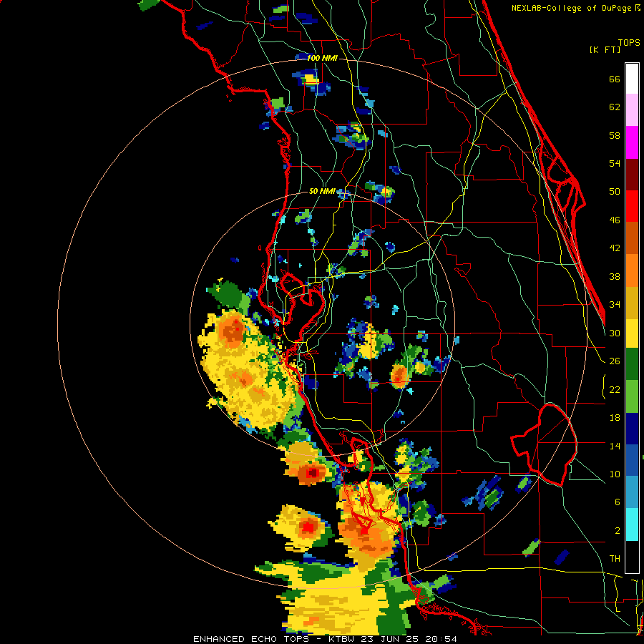Viewport: 644px width, 644px height.
Task: Click the magenta 58 kft legend swatch
Action: pyautogui.click(x=632, y=142)
